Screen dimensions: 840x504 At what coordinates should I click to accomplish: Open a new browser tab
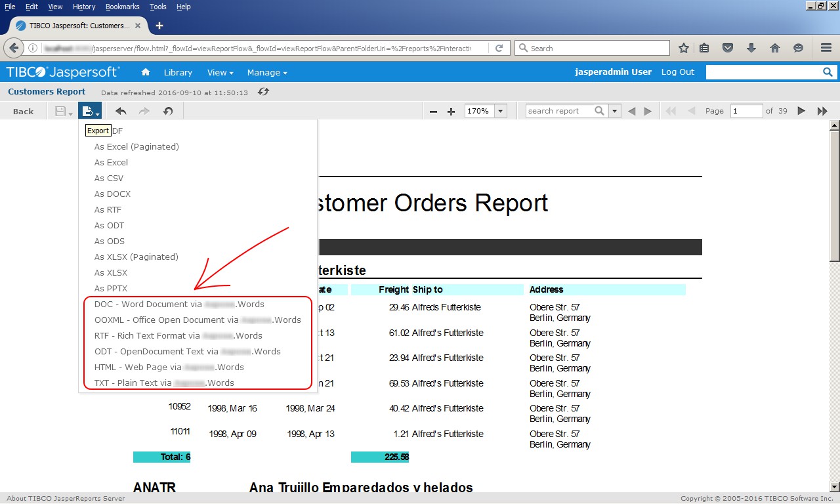pyautogui.click(x=159, y=26)
